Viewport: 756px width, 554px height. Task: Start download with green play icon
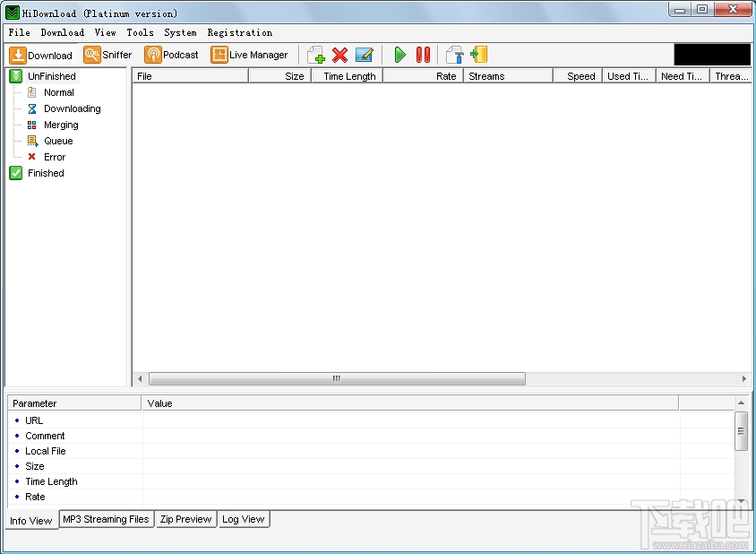(x=399, y=55)
